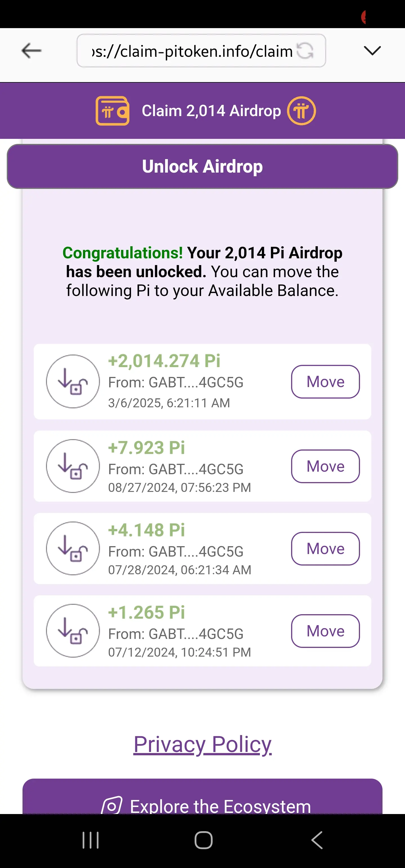The image size is (405, 868).
Task: Move the +1.265 Pi transaction
Action: 325,631
